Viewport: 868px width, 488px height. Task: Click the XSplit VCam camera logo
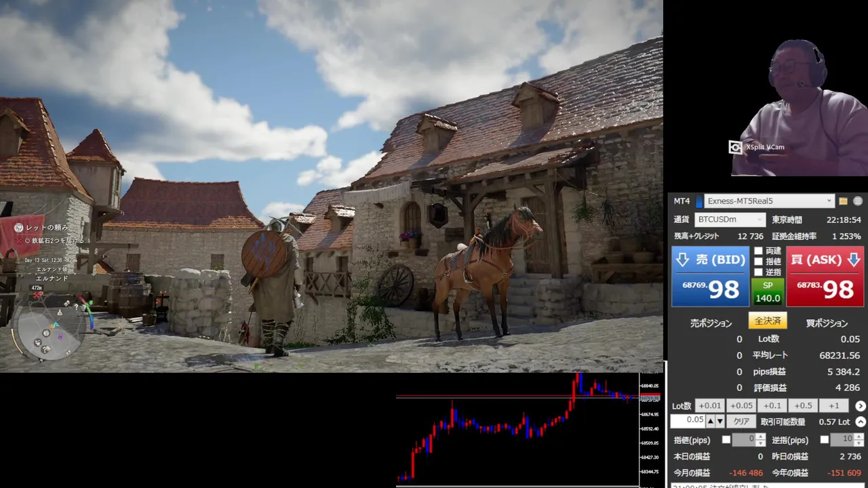[x=735, y=147]
